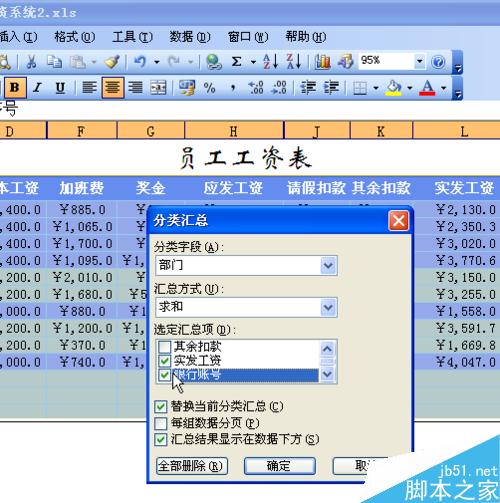Image resolution: width=500 pixels, height=503 pixels.
Task: Enable 每组数据分页 checkbox
Action: coord(161,423)
